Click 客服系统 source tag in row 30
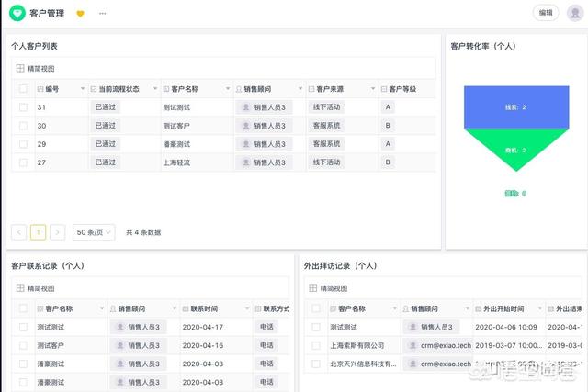588x392 pixels. (x=327, y=126)
